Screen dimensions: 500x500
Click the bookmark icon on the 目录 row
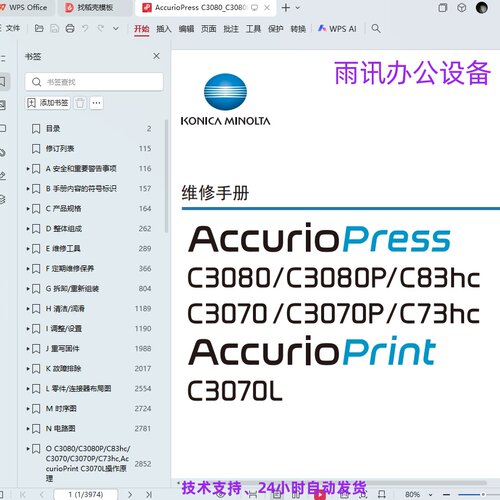click(36, 129)
